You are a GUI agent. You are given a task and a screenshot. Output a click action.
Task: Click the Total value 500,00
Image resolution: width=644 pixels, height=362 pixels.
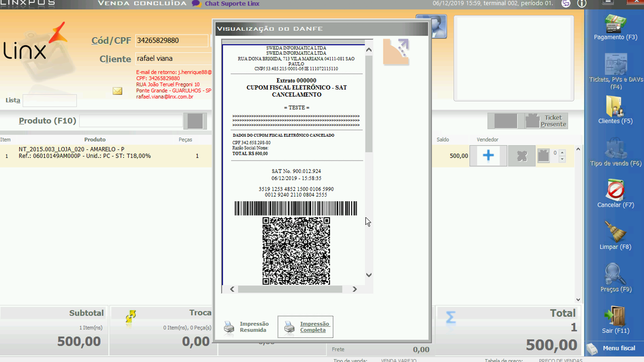[551, 345]
